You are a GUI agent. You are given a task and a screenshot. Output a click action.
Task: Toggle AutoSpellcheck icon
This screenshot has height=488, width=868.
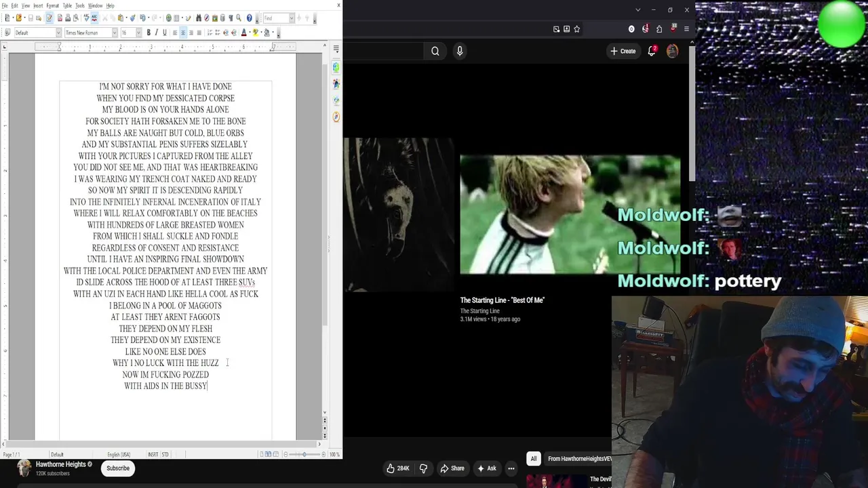click(94, 18)
